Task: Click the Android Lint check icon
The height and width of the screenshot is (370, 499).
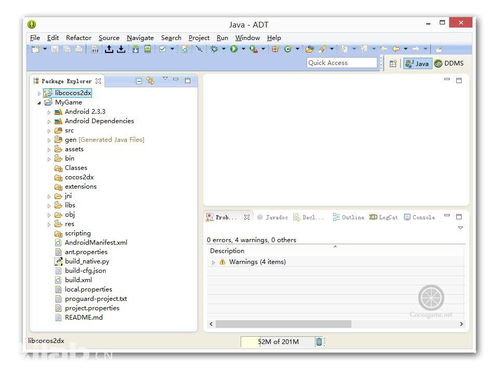Action: (x=162, y=49)
